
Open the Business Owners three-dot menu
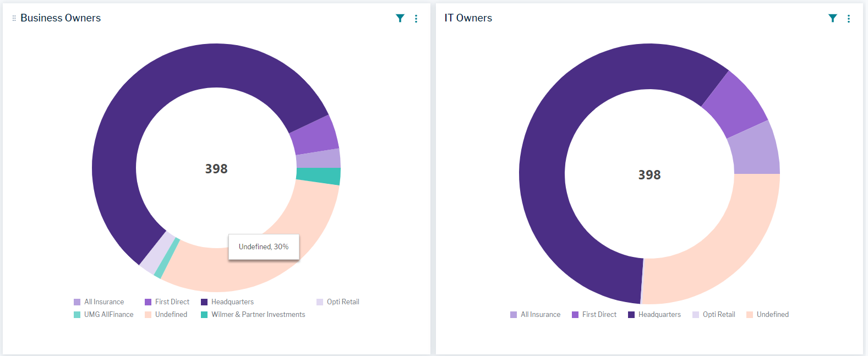(x=416, y=19)
